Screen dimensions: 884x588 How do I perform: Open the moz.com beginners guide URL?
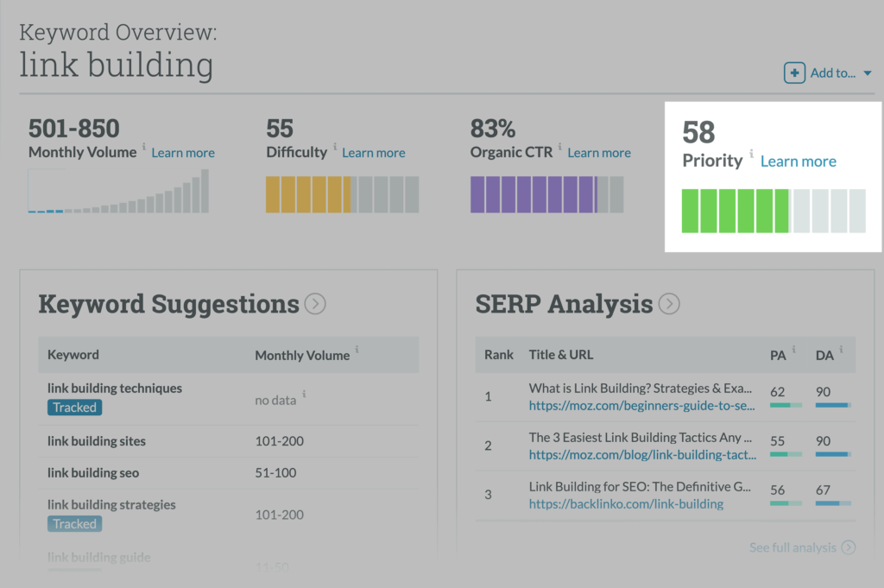642,405
